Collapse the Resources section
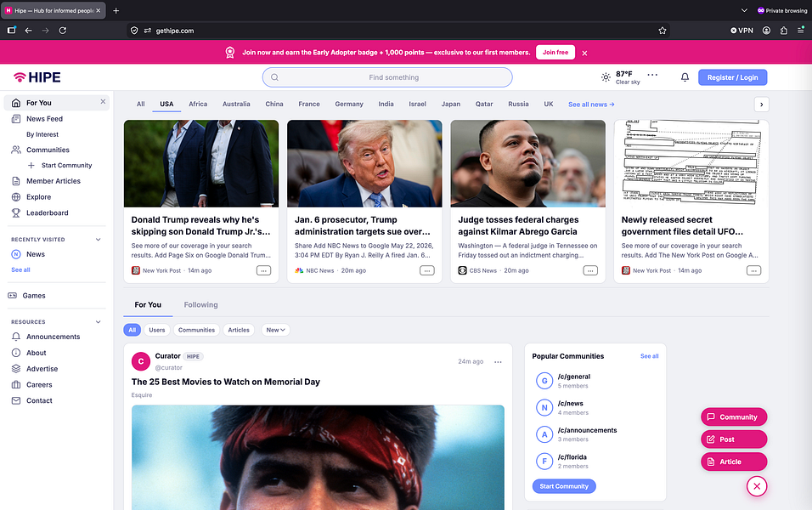Image resolution: width=812 pixels, height=510 pixels. coord(98,322)
